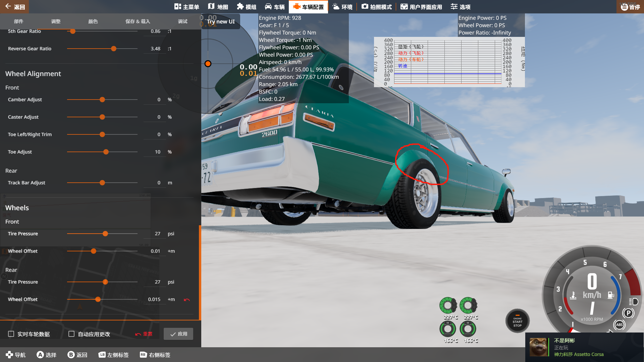This screenshot has height=362, width=644.
Task: Open the 选项 options menu
Action: click(x=460, y=7)
